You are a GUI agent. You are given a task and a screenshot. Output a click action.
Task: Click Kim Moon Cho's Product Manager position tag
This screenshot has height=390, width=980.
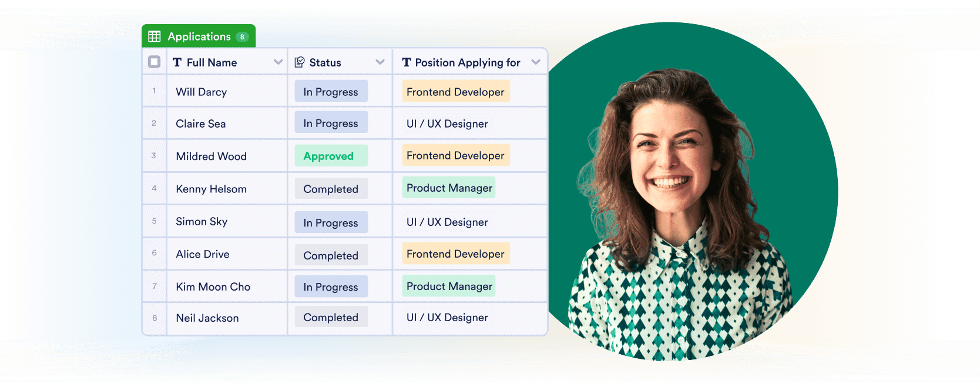(x=449, y=286)
